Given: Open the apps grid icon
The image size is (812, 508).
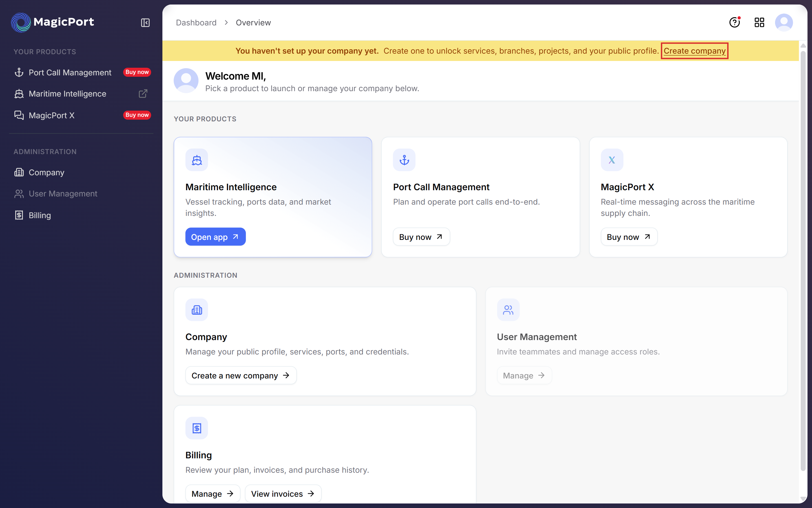Looking at the screenshot, I should pos(759,23).
